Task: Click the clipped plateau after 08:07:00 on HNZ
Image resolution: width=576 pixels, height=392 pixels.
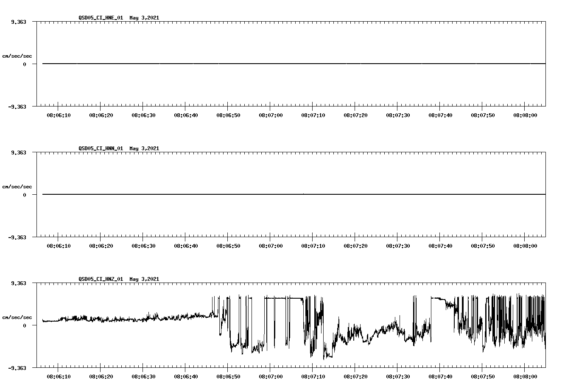Action: (x=284, y=299)
